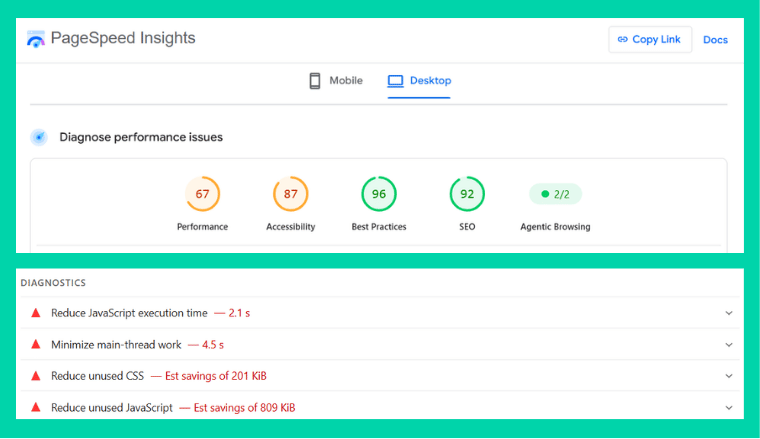Click the SEO score gauge 92
Screen dimensions: 760x439
point(467,194)
